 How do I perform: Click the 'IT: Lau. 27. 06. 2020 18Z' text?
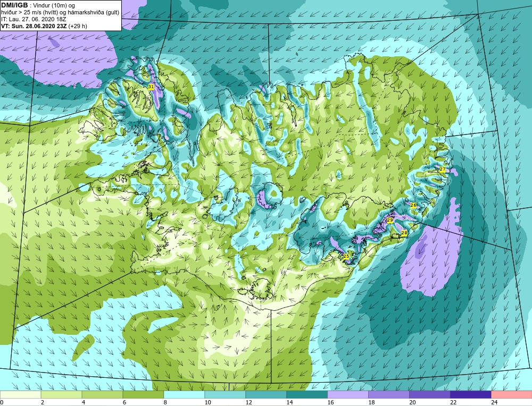pos(34,19)
